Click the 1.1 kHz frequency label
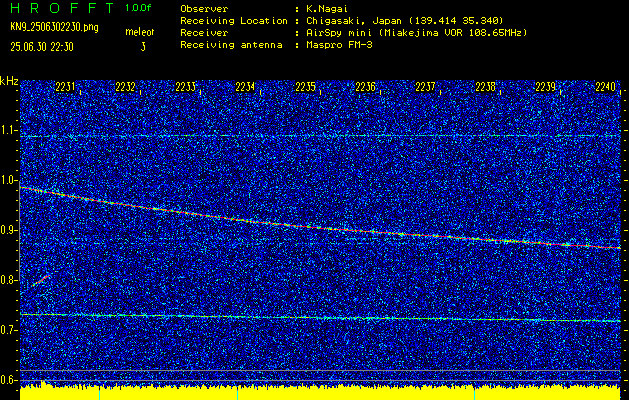The height and width of the screenshot is (400, 629). (x=9, y=130)
